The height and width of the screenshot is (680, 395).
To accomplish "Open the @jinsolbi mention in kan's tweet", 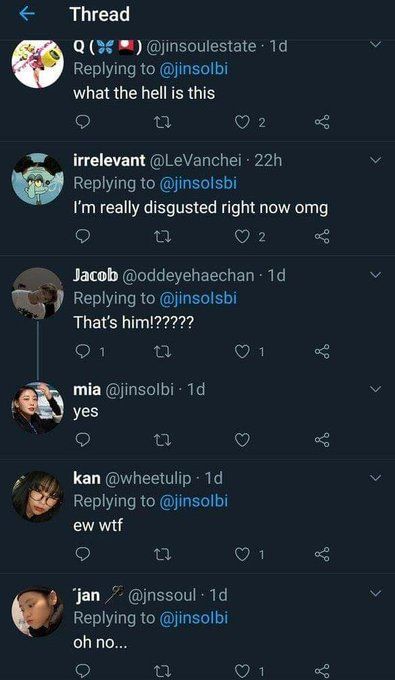I will pyautogui.click(x=193, y=501).
